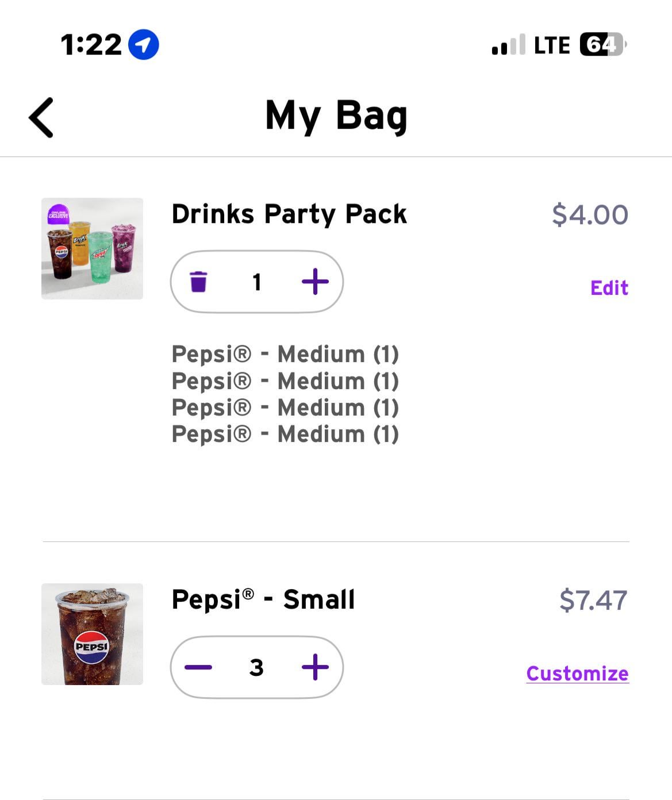Tap the $7.47 price label
672x800 pixels.
coord(593,601)
